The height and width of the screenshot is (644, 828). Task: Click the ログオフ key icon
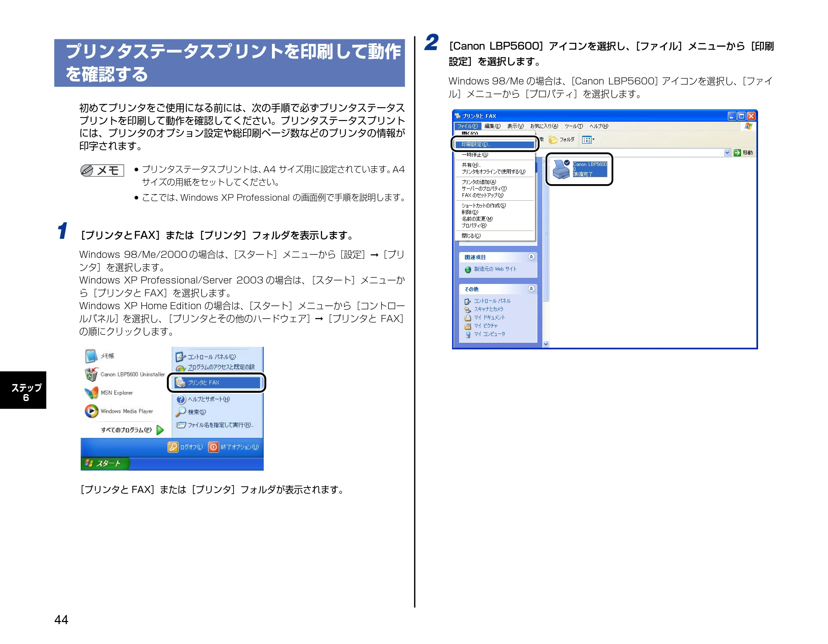point(173,447)
